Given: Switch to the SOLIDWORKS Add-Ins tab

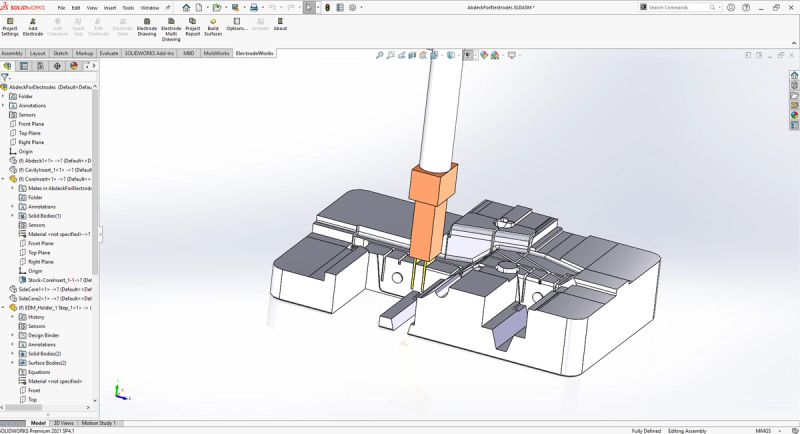Looking at the screenshot, I should coord(149,53).
